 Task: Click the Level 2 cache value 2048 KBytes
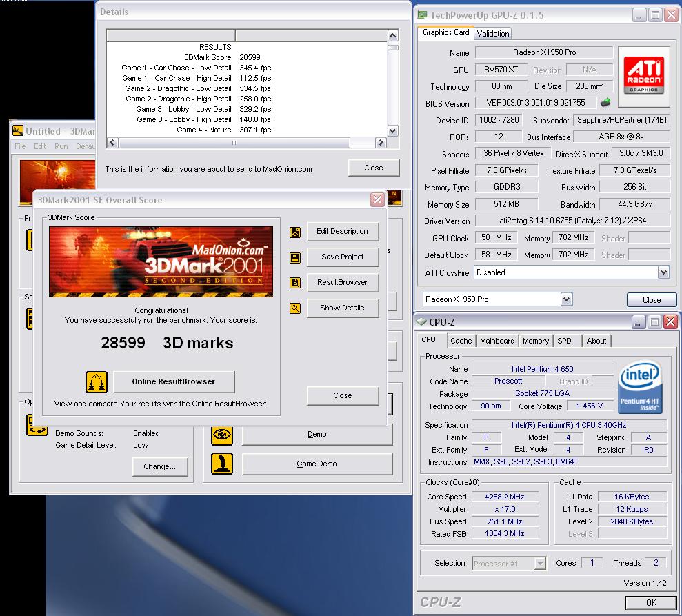[x=632, y=521]
